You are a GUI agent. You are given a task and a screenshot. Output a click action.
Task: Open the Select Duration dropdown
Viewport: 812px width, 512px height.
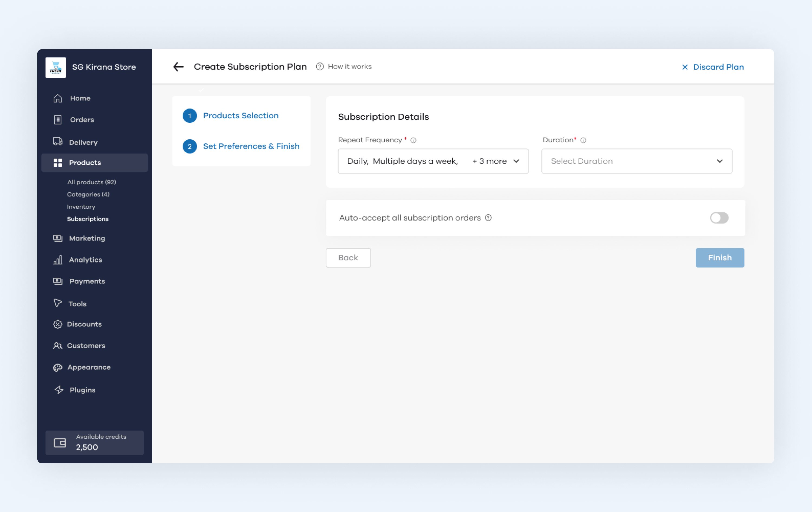pyautogui.click(x=636, y=161)
